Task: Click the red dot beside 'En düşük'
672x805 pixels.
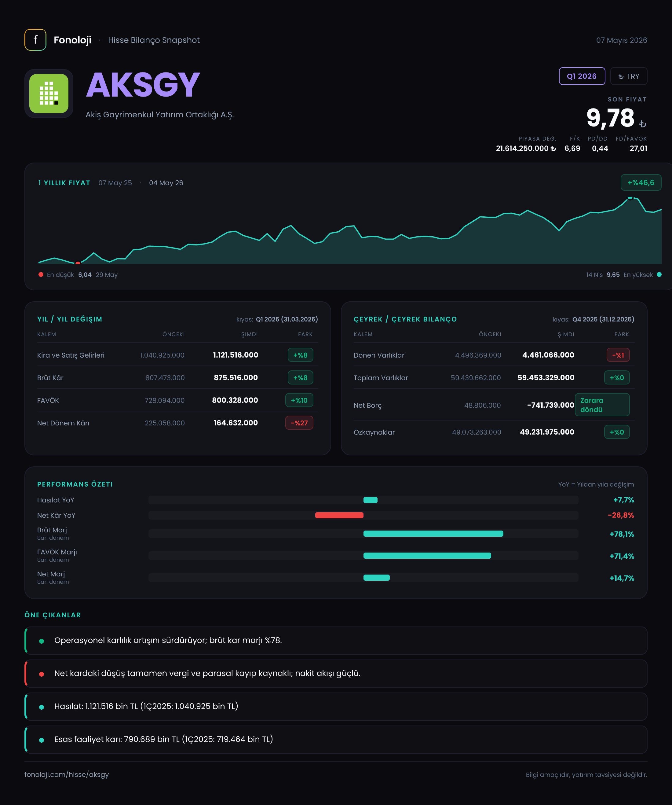Action: 41,274
